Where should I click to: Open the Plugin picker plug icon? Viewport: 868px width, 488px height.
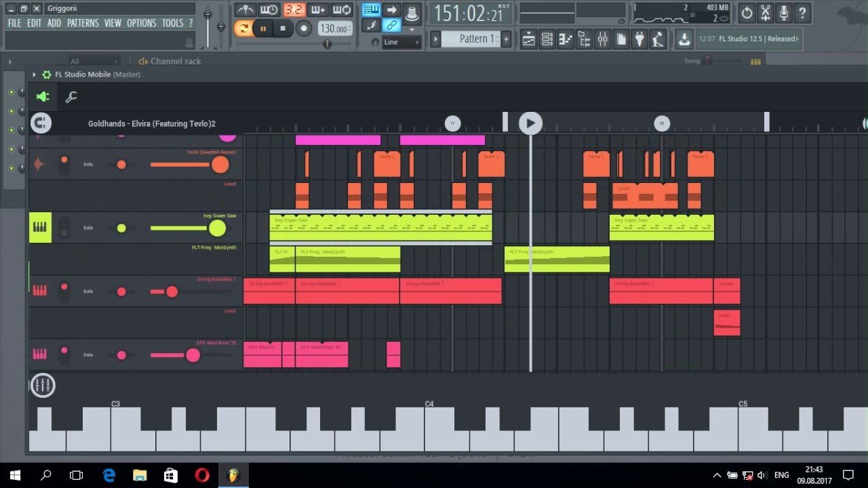639,39
